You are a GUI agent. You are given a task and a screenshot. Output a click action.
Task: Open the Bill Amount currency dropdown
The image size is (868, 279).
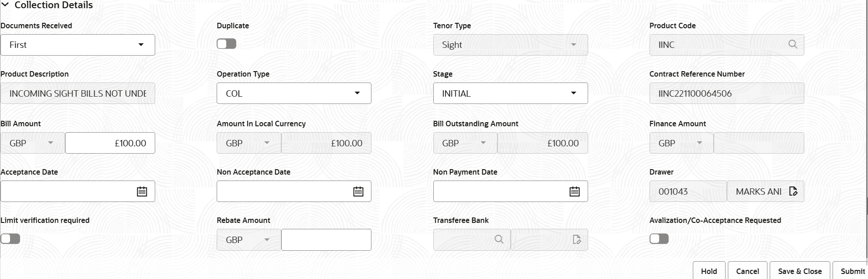(x=51, y=143)
